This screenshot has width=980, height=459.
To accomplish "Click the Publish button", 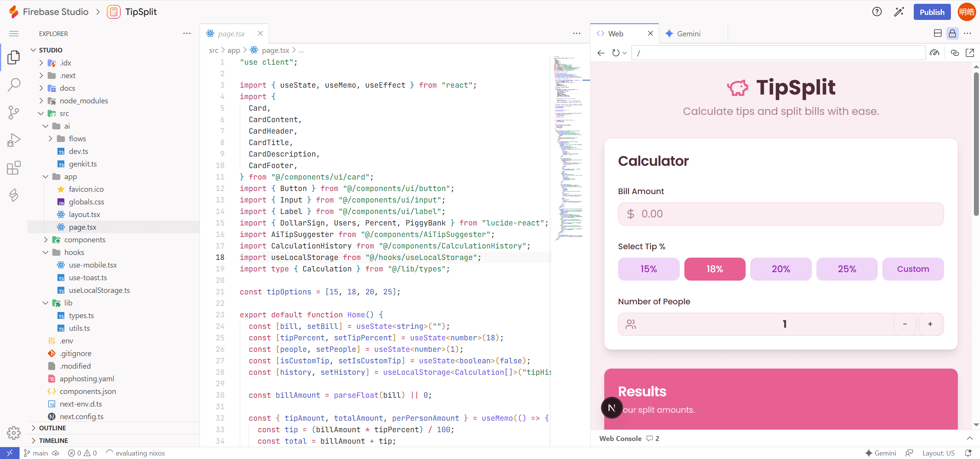I will pyautogui.click(x=932, y=12).
